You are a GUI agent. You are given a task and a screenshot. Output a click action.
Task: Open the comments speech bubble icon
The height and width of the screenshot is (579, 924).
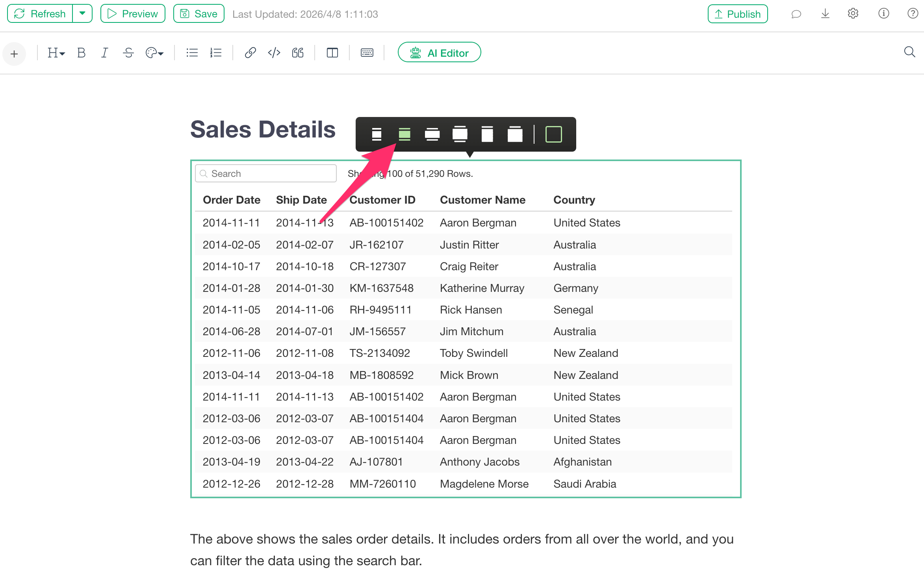[796, 14]
